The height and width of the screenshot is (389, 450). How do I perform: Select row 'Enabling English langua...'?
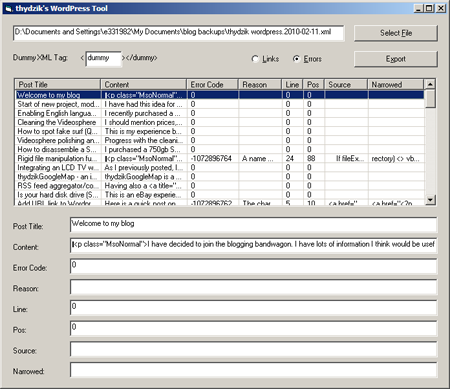point(220,113)
